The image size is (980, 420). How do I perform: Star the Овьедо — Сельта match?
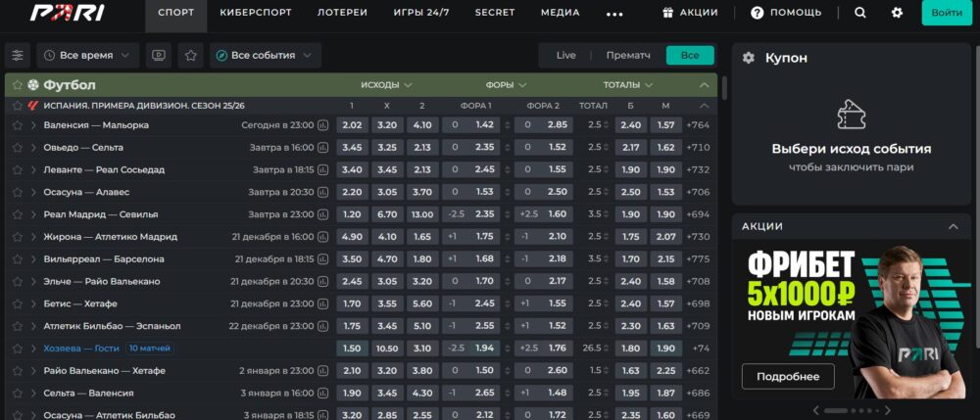click(x=18, y=147)
